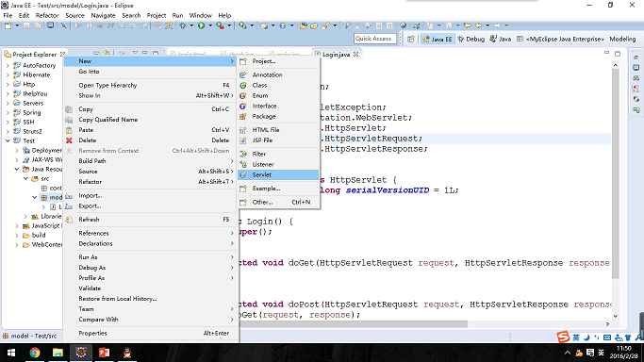Click the green Run toolbar button
This screenshot has height=362, width=644.
click(201, 25)
